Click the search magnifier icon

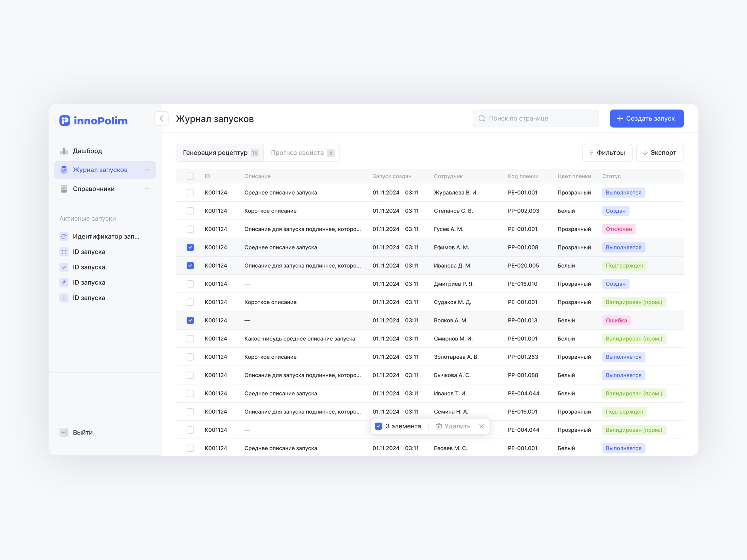tap(481, 118)
